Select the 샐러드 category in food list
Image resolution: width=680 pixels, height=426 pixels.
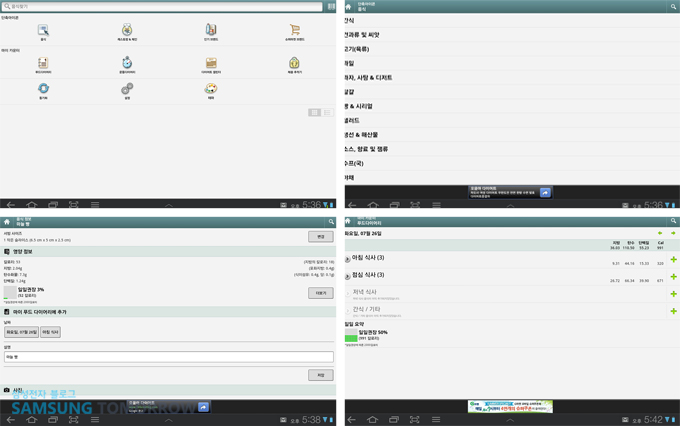(352, 120)
